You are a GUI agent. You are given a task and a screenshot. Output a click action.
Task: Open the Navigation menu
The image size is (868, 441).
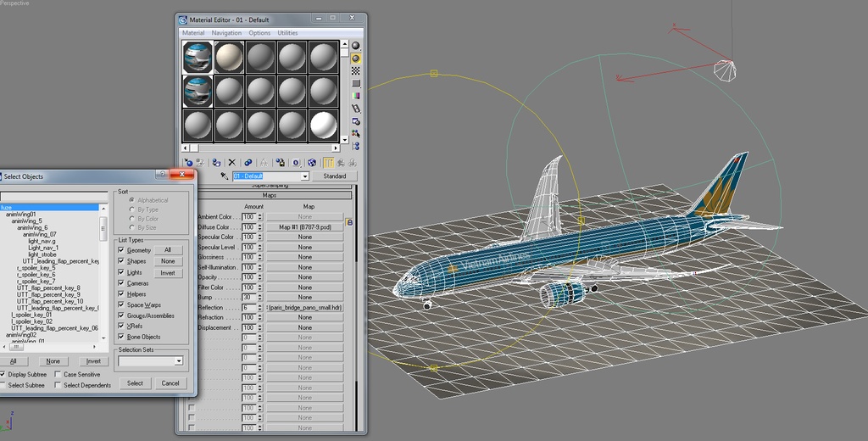(x=226, y=33)
